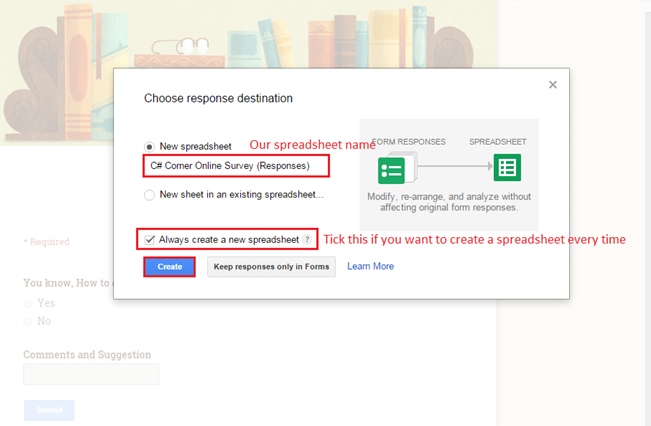651x426 pixels.
Task: Click the Modify, re-arrange, and analyze description
Action: (x=449, y=202)
